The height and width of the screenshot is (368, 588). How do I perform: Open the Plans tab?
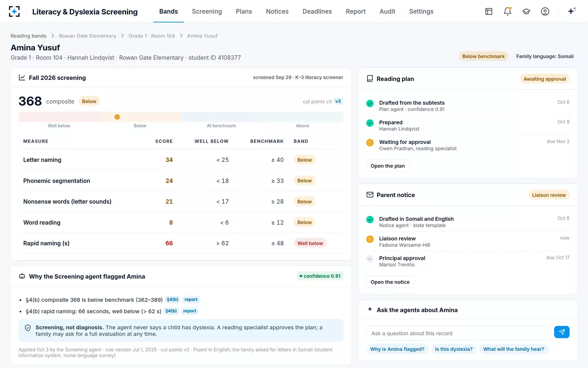(244, 11)
